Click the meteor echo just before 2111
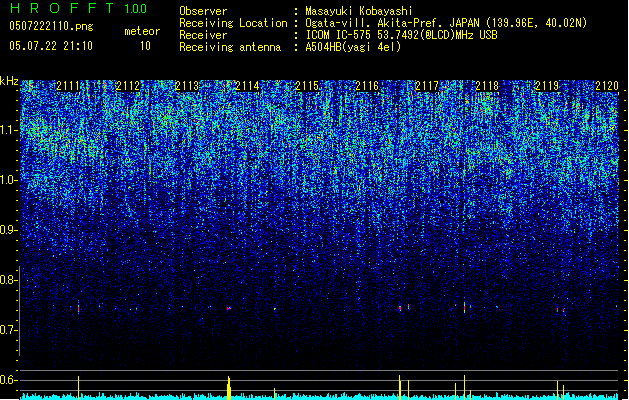This screenshot has height=400, width=629. coord(78,308)
